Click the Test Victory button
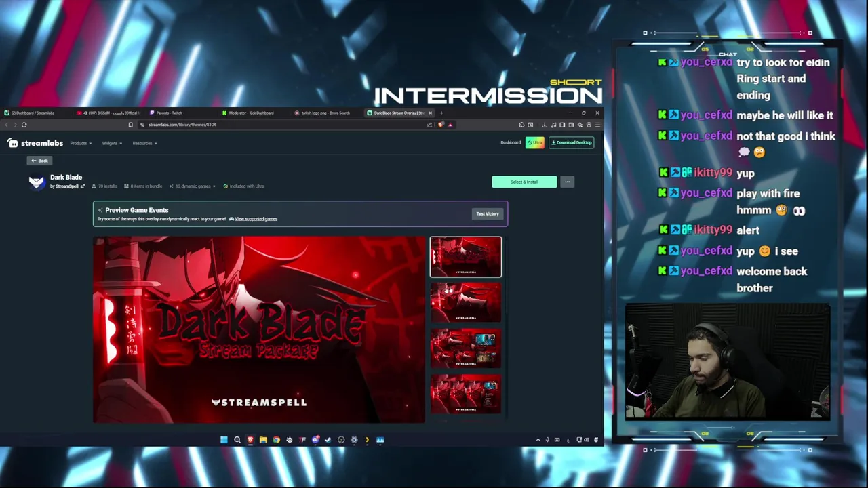 pos(487,214)
